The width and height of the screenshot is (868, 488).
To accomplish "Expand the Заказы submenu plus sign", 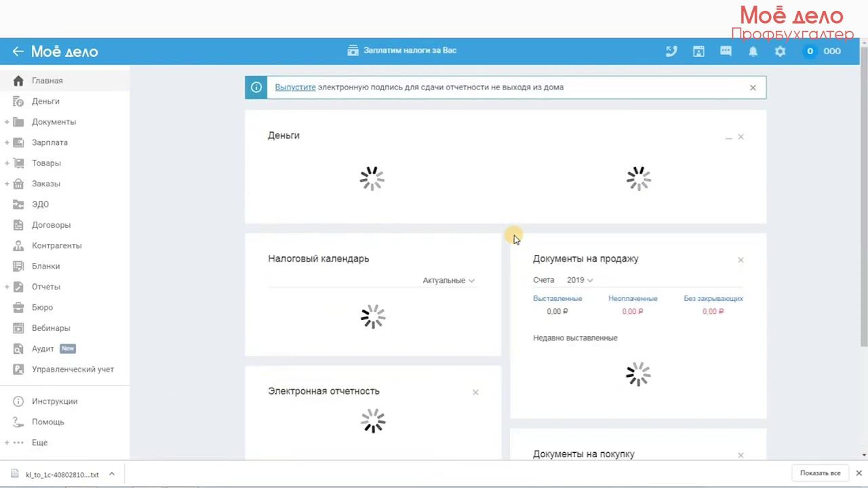I will pyautogui.click(x=7, y=184).
